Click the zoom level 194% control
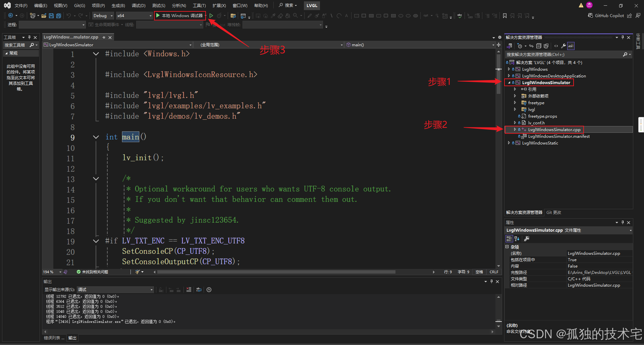 click(49, 272)
